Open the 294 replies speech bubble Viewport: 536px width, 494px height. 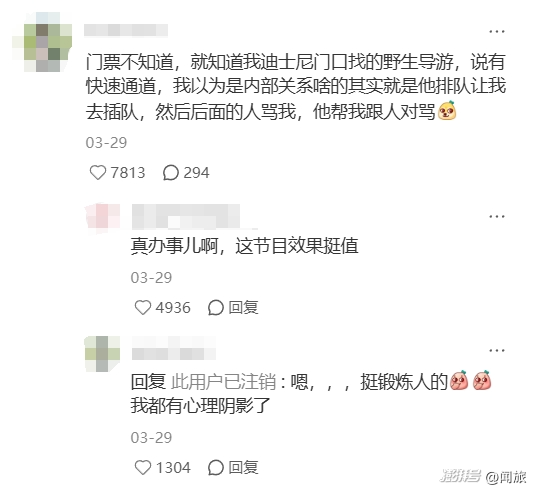(171, 173)
